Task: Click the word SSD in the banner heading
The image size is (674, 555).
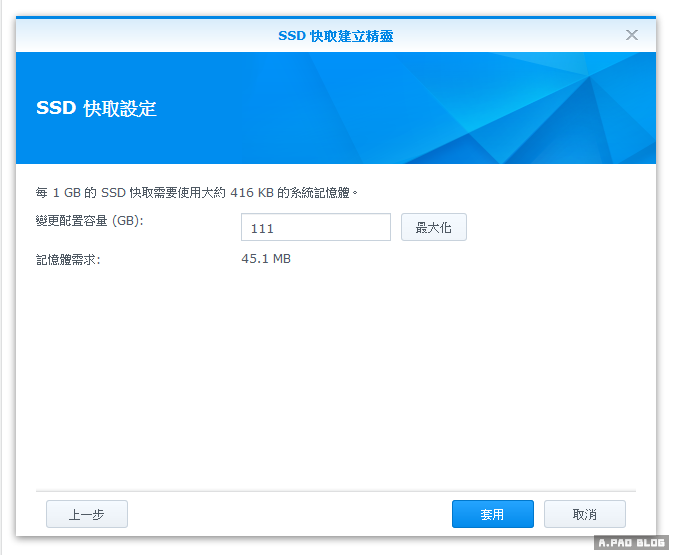Action: pos(56,108)
